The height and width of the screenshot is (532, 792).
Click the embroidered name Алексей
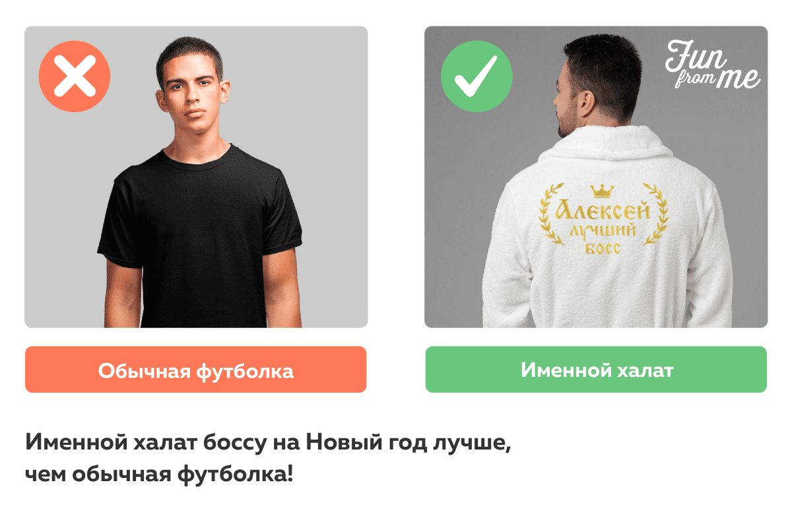pyautogui.click(x=603, y=211)
